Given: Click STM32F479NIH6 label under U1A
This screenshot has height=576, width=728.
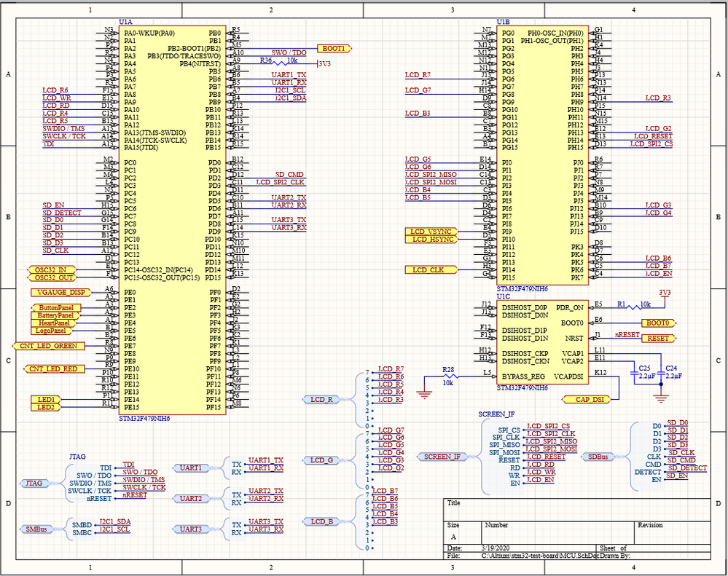Looking at the screenshot, I should (x=144, y=418).
